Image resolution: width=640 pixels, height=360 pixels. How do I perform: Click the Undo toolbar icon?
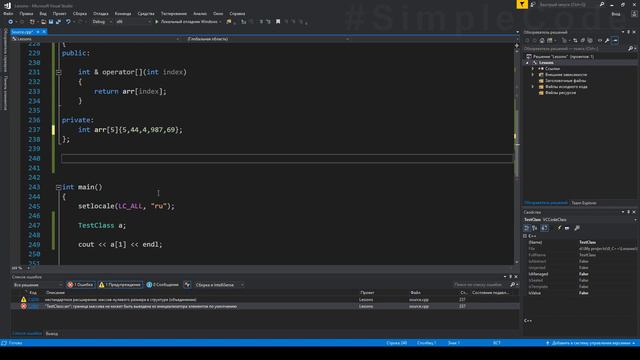[68, 22]
